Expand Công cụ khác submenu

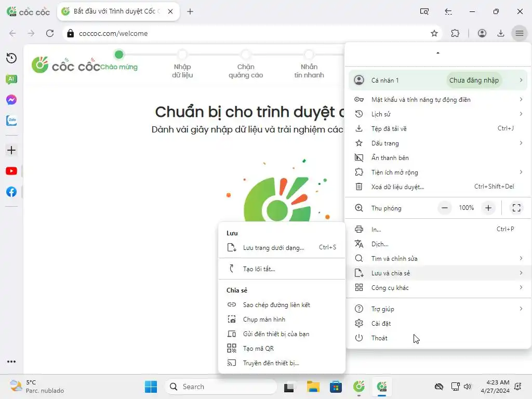[x=438, y=288]
